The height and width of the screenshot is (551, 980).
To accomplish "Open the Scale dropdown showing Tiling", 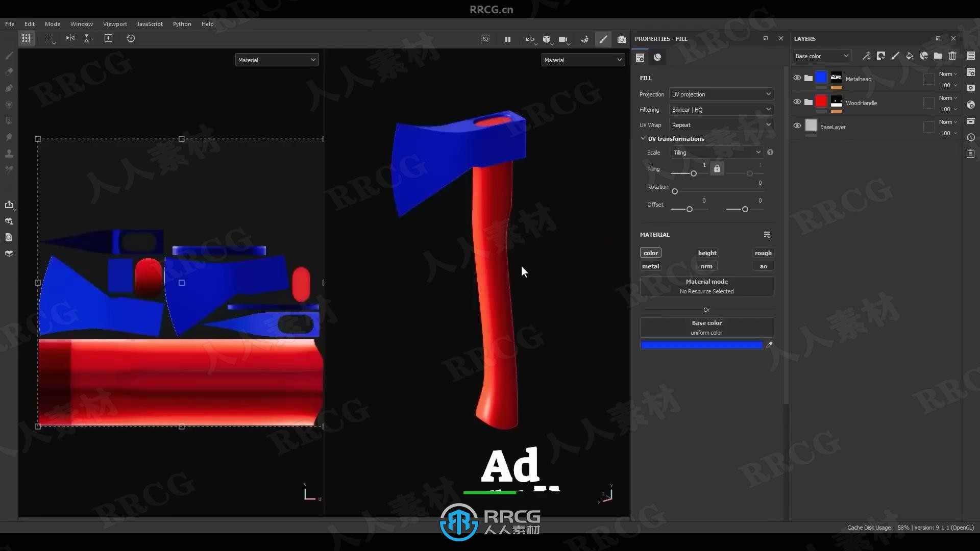I will (717, 153).
